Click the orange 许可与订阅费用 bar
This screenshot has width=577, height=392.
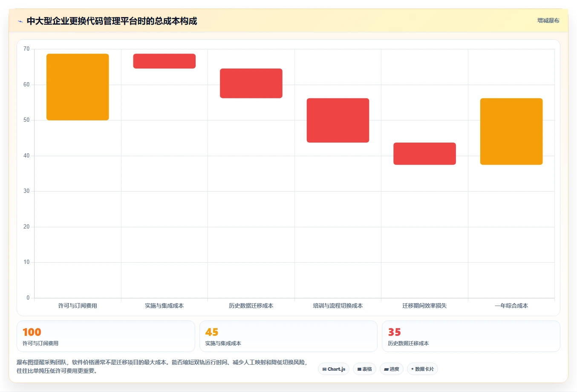(x=78, y=87)
